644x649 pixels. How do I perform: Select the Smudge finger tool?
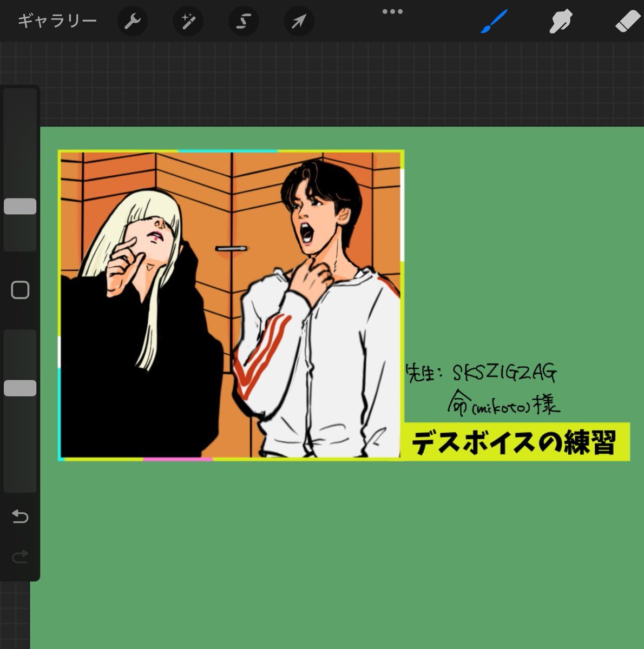560,22
